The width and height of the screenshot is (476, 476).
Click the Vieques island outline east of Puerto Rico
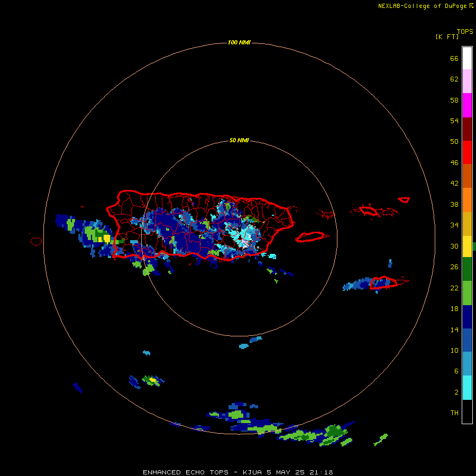312,237
